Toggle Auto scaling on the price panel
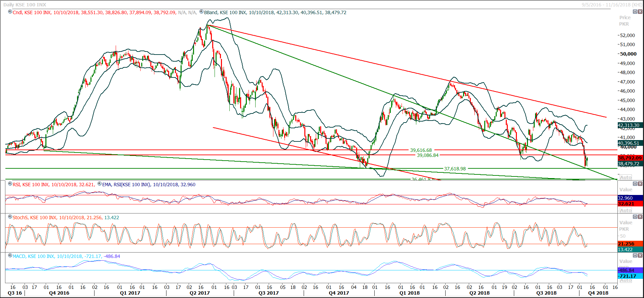The height and width of the screenshot is (298, 644). (x=626, y=177)
